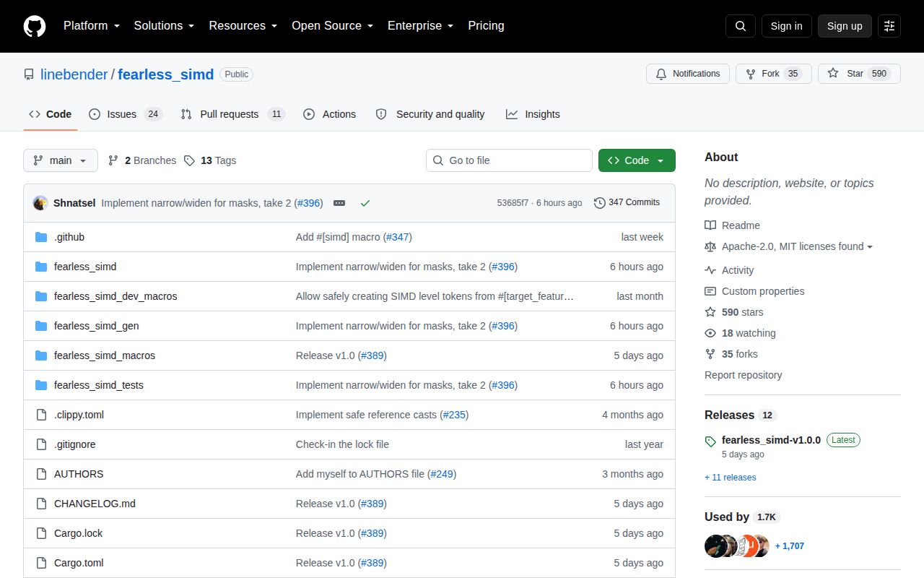Switch to the Issues tab

tap(126, 114)
